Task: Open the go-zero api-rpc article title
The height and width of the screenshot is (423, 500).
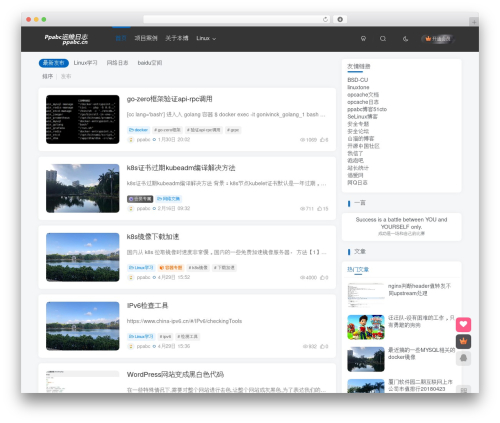Action: coord(169,99)
